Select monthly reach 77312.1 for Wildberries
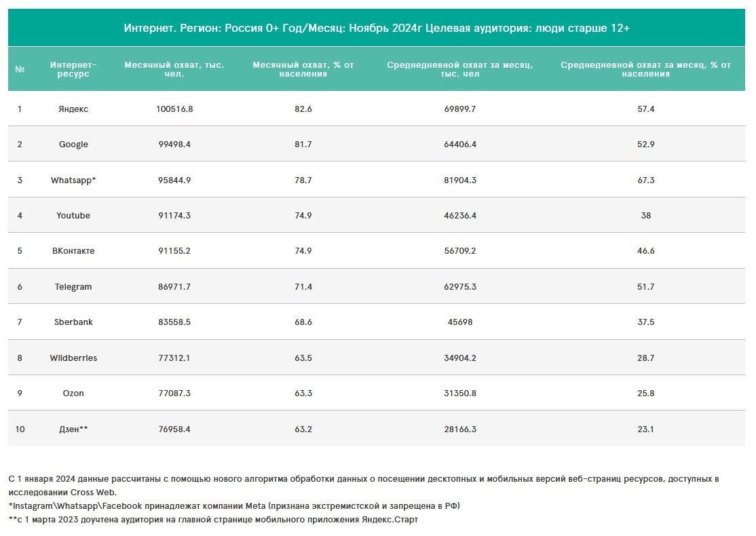Image resolution: width=756 pixels, height=536 pixels. coord(174,358)
